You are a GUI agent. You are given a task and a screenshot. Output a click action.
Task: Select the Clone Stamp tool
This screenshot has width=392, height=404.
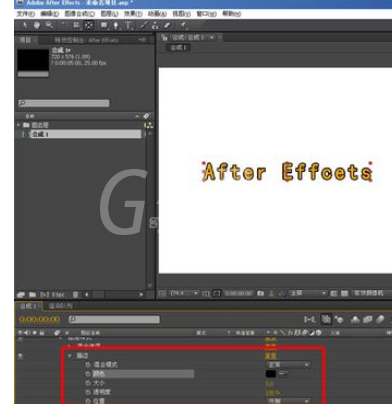point(155,25)
